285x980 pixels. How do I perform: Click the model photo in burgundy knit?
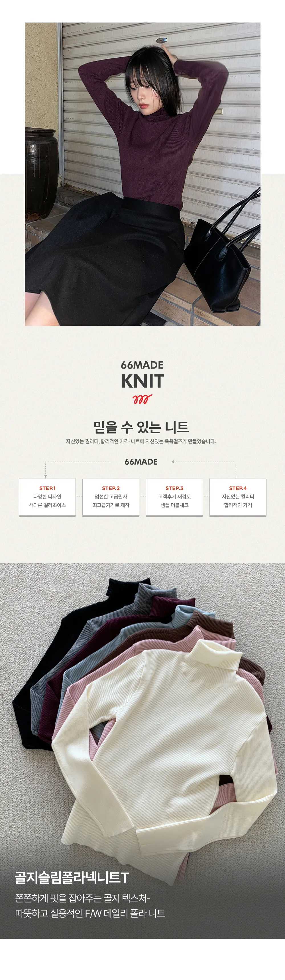pyautogui.click(x=143, y=174)
